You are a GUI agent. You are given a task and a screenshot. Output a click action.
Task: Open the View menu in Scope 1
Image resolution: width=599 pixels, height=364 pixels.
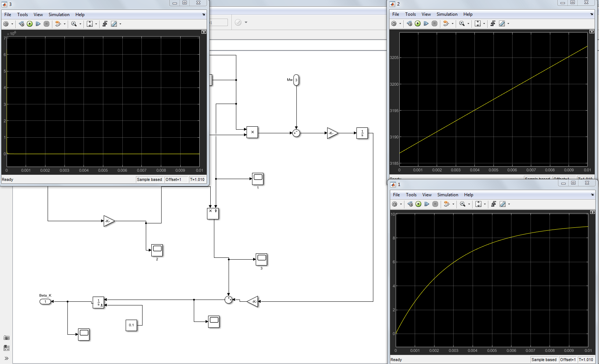427,195
